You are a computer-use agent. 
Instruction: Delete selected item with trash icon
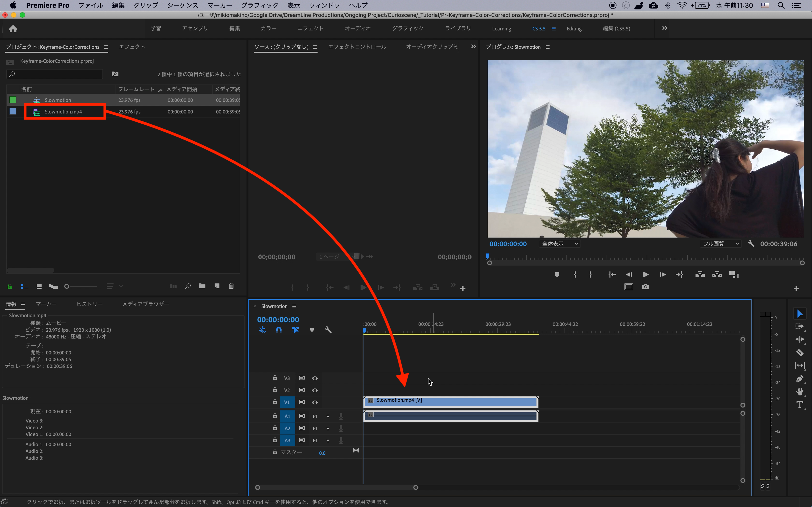(x=231, y=286)
